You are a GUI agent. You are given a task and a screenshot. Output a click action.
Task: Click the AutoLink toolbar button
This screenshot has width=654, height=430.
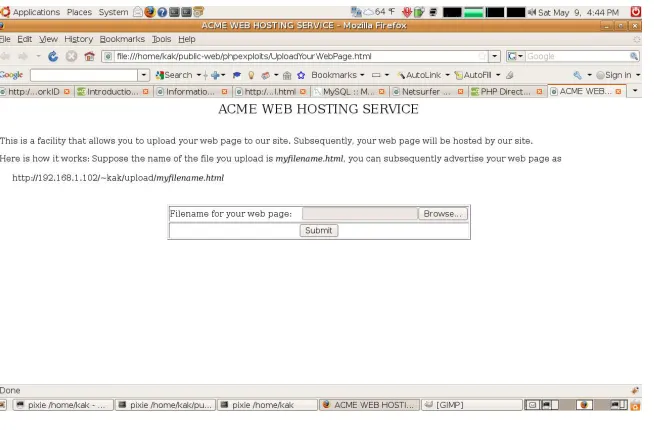[x=419, y=75]
